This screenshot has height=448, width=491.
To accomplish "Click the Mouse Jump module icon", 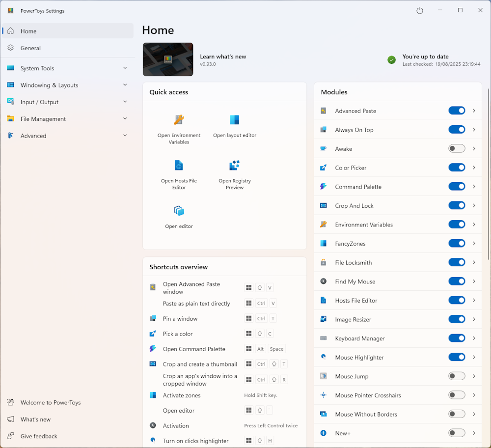I will (324, 376).
